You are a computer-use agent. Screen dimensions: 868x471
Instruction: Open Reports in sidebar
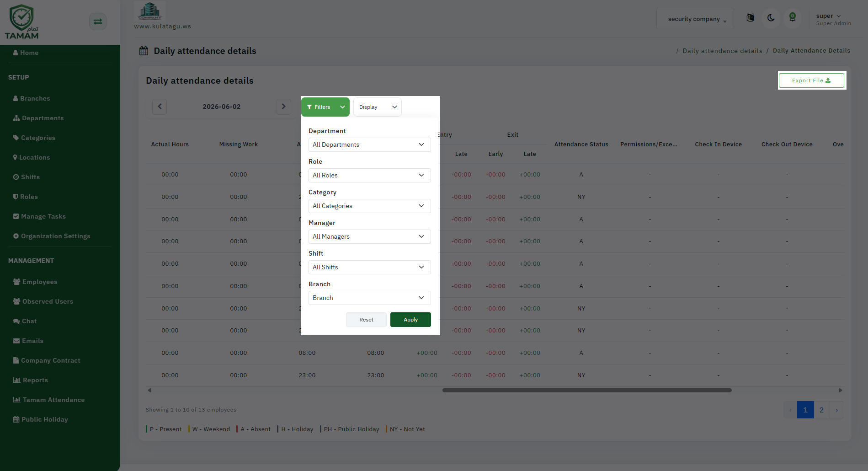(31, 380)
